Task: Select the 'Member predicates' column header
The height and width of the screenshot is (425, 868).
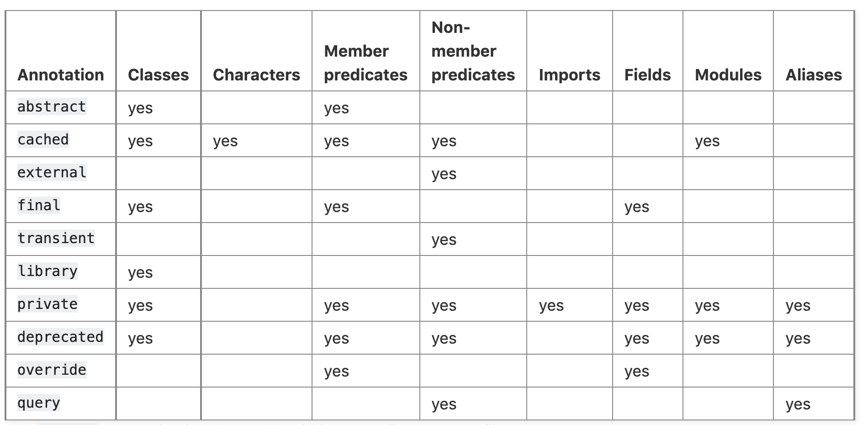Action: [365, 63]
